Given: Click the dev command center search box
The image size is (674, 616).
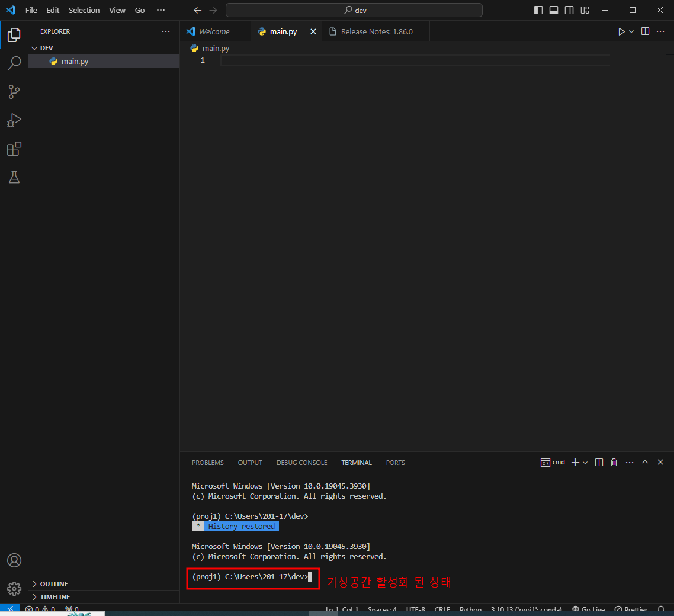Looking at the screenshot, I should tap(354, 10).
